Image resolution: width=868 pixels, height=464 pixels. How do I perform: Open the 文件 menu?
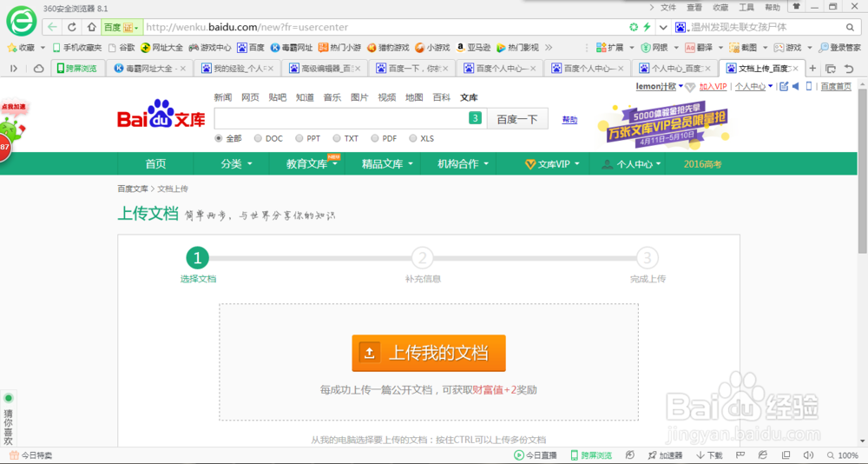(x=668, y=7)
